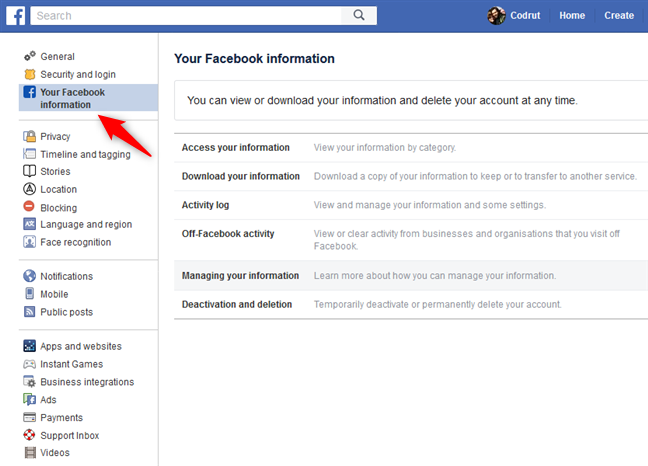Open Security and login settings
Viewport: 648px width, 466px height.
(78, 74)
